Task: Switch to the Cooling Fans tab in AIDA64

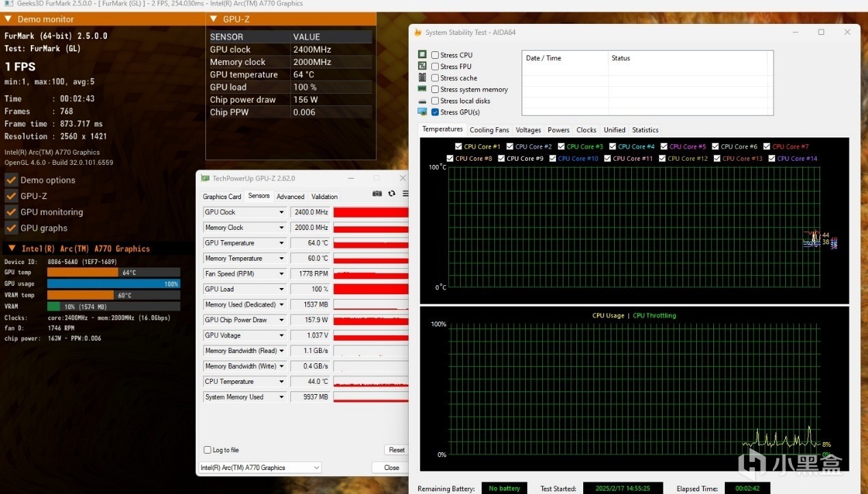Action: coord(489,130)
